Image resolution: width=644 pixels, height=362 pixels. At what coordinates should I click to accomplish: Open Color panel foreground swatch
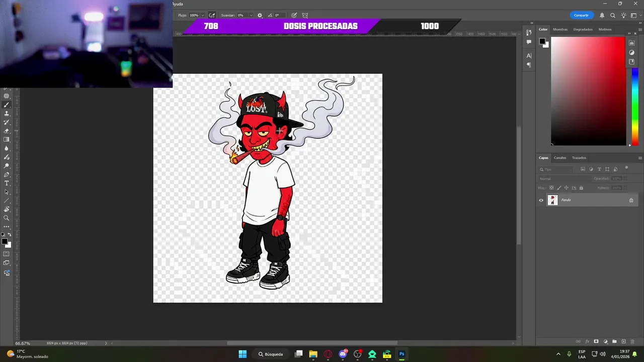542,41
